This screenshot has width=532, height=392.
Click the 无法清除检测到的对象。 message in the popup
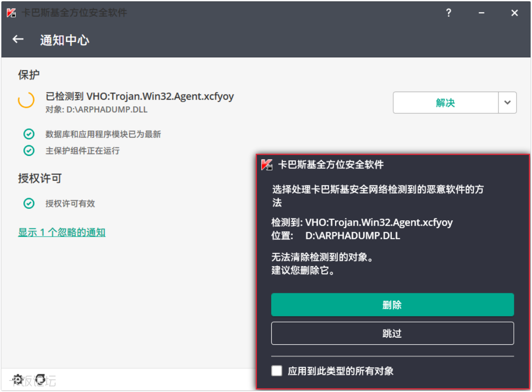pos(322,257)
